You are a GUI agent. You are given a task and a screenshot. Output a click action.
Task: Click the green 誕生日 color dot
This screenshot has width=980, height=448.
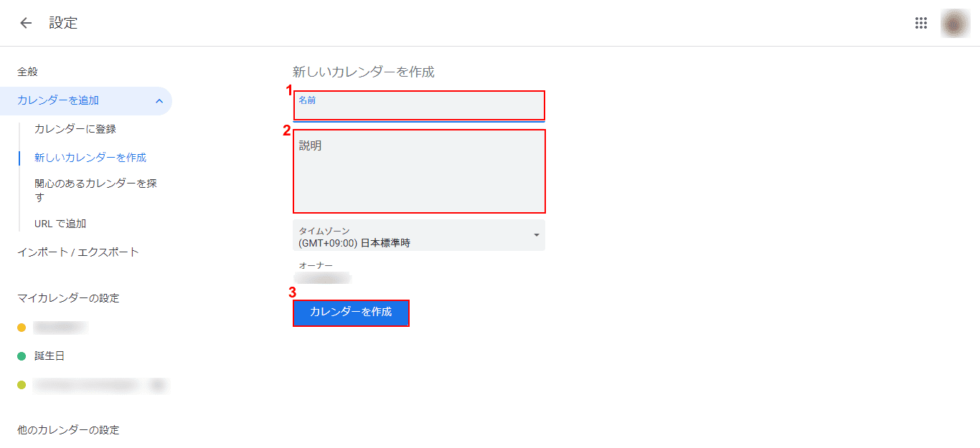(x=22, y=356)
